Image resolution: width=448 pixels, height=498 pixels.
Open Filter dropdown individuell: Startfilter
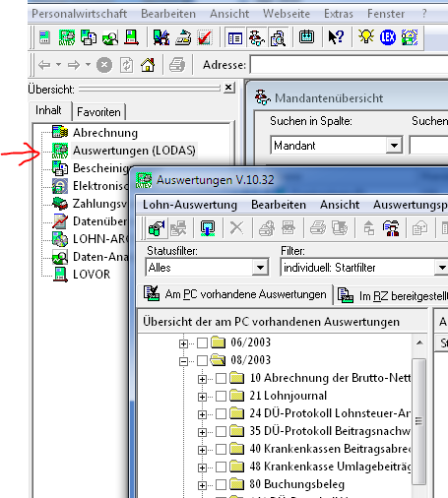[442, 268]
